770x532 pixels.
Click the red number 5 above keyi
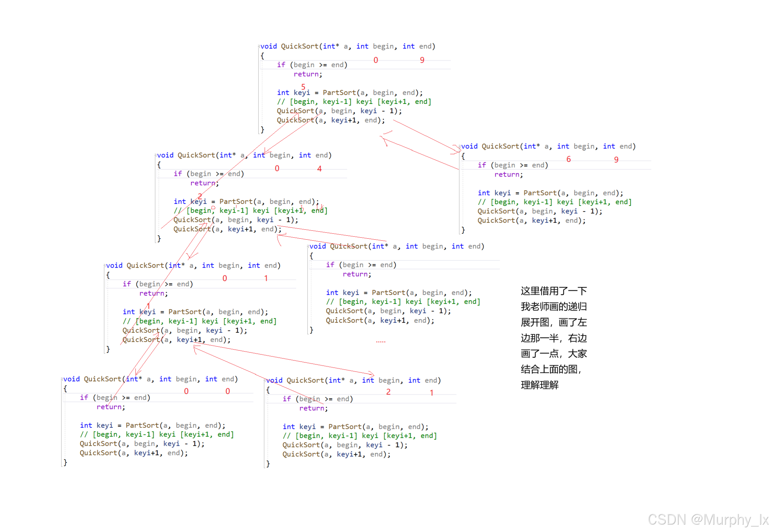point(303,87)
